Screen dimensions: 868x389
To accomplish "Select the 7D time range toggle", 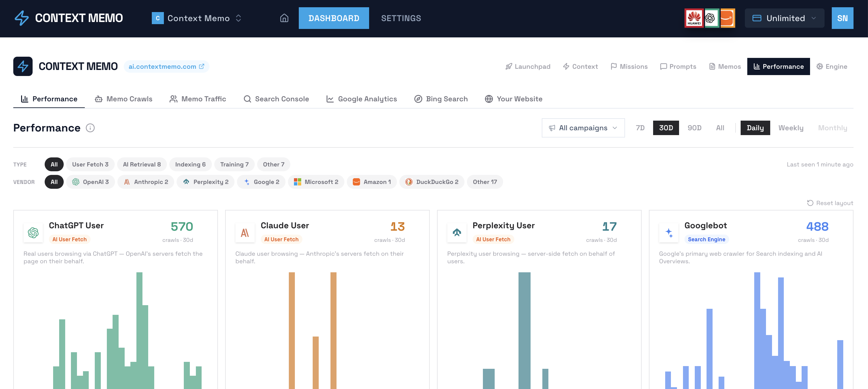I will pyautogui.click(x=640, y=128).
